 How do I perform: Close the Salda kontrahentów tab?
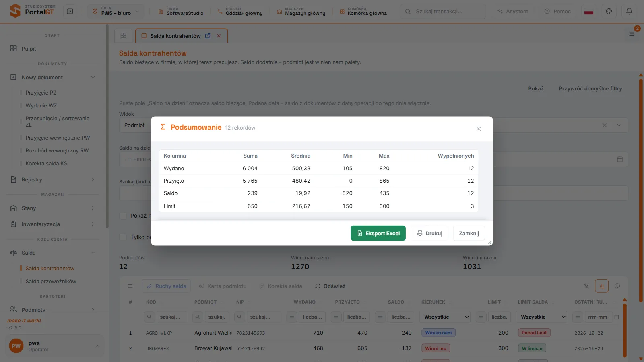tap(219, 36)
